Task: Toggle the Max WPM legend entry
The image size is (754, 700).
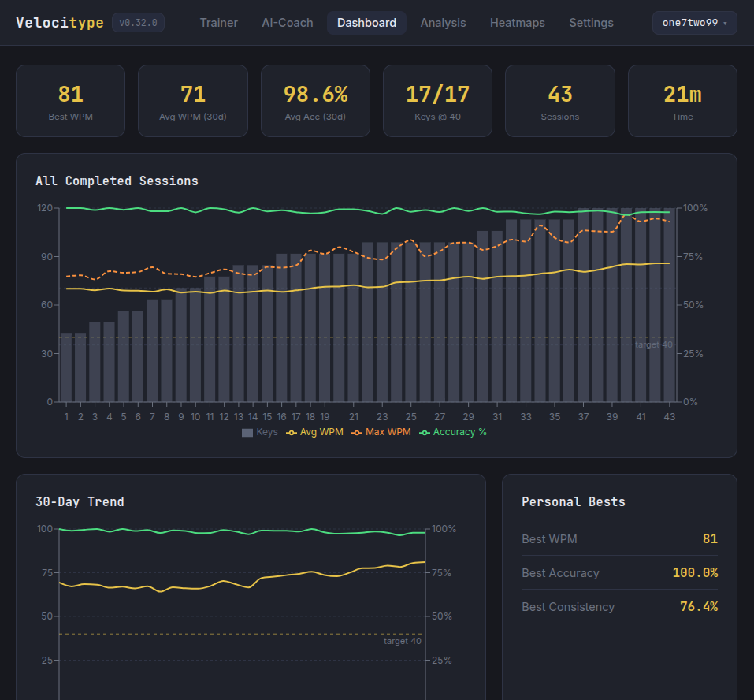Action: [x=381, y=432]
